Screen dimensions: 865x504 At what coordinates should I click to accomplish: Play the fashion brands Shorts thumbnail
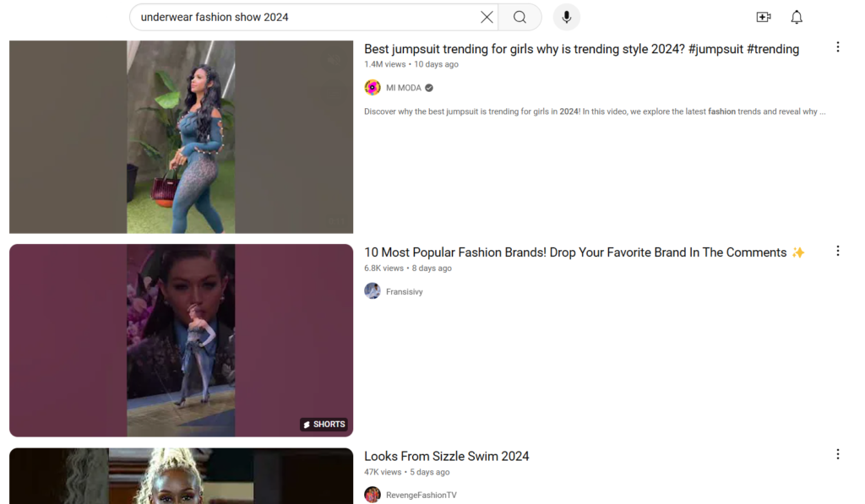[x=181, y=340]
